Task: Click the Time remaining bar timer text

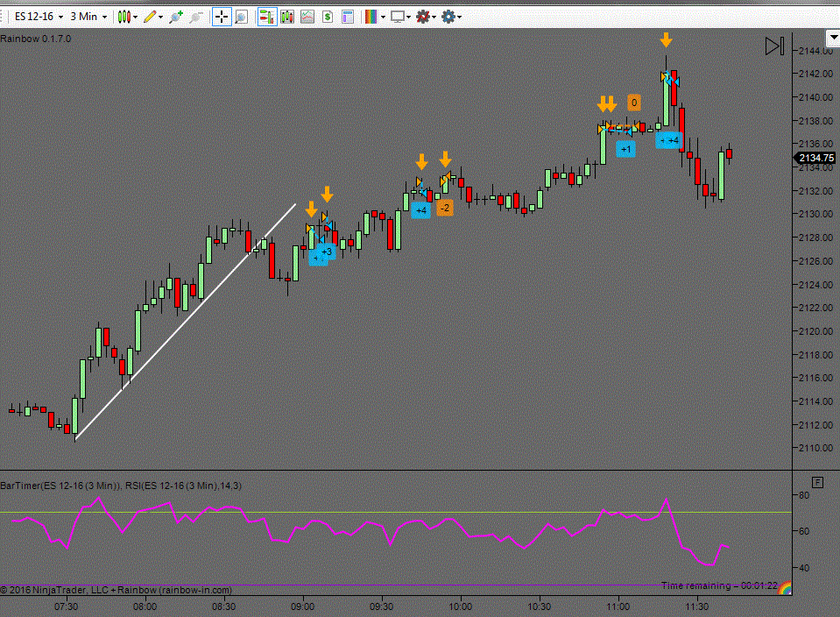Action: click(719, 585)
